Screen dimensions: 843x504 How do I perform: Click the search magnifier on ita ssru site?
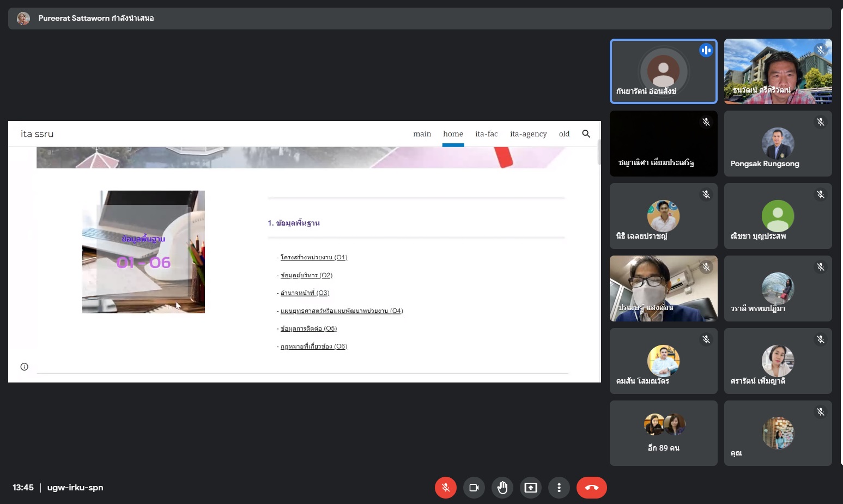(x=586, y=134)
